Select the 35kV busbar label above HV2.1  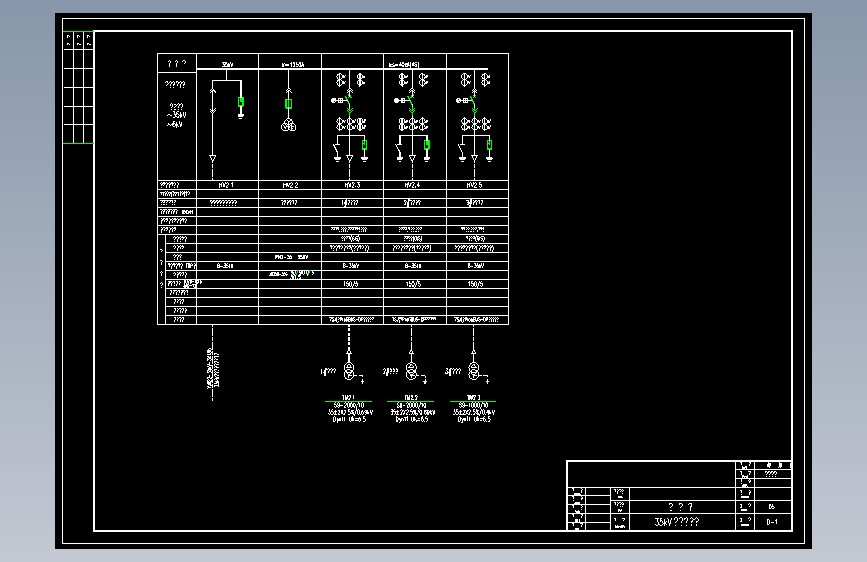pyautogui.click(x=227, y=64)
